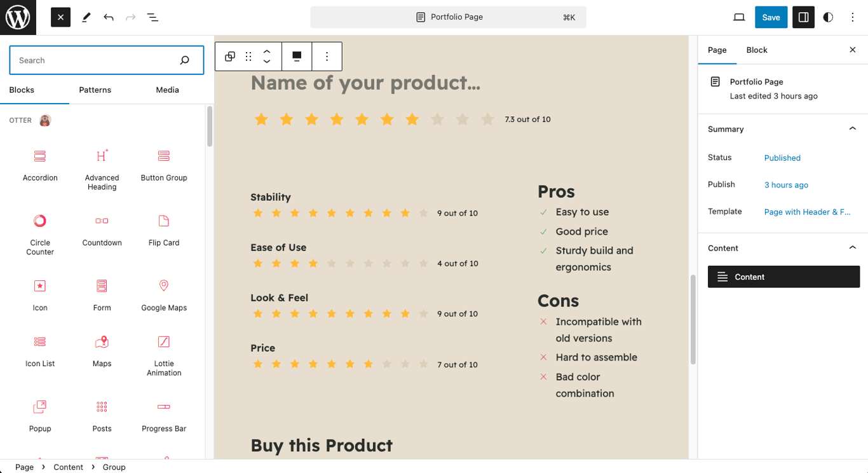Switch to the Patterns tab

pyautogui.click(x=95, y=90)
